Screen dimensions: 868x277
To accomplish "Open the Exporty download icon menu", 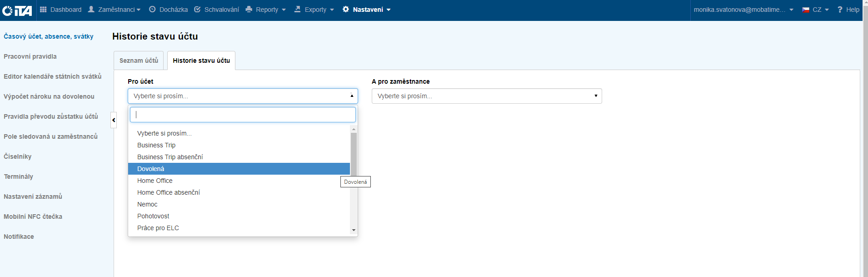I will coord(298,10).
